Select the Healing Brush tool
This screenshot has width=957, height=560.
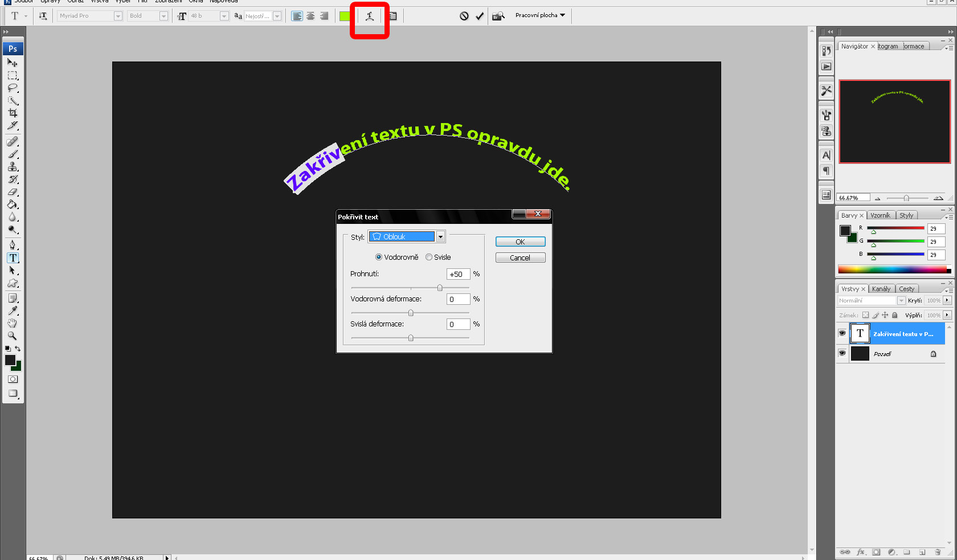pos(13,141)
